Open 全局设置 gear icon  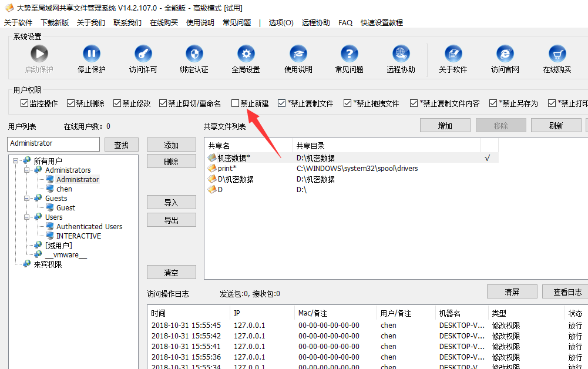coord(246,55)
